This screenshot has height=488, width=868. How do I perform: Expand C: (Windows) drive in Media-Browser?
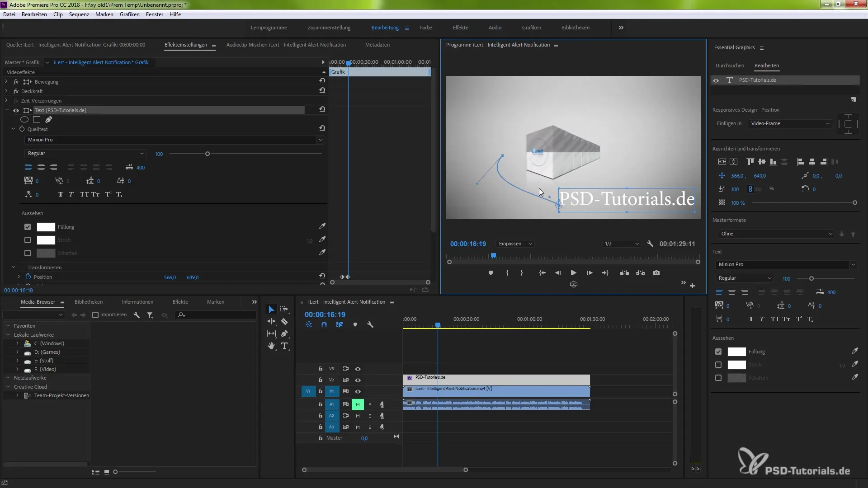pos(17,343)
